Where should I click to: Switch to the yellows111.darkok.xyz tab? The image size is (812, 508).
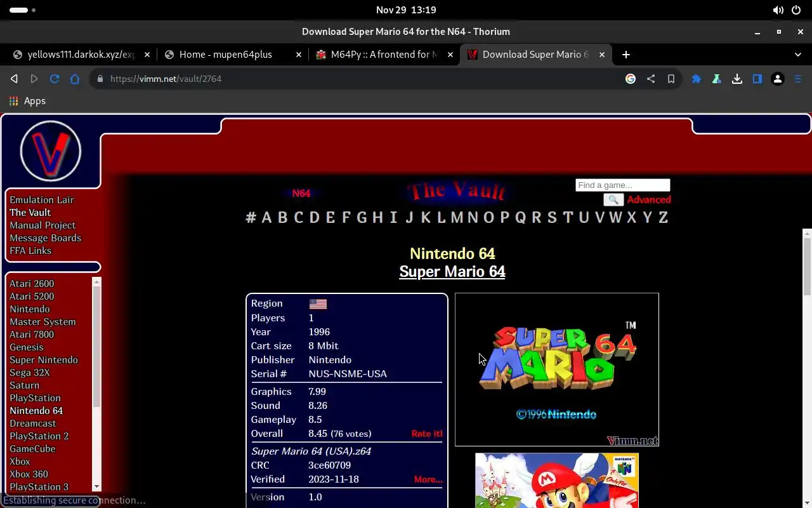coord(81,55)
